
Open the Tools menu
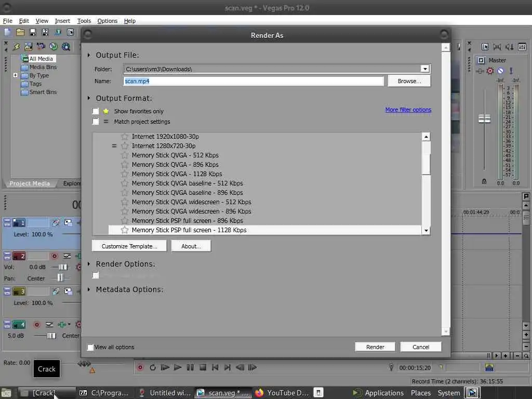pyautogui.click(x=84, y=21)
